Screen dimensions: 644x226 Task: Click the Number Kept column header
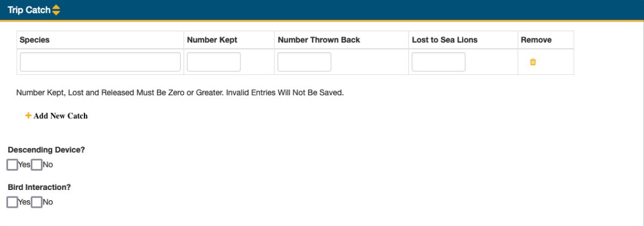pos(212,40)
